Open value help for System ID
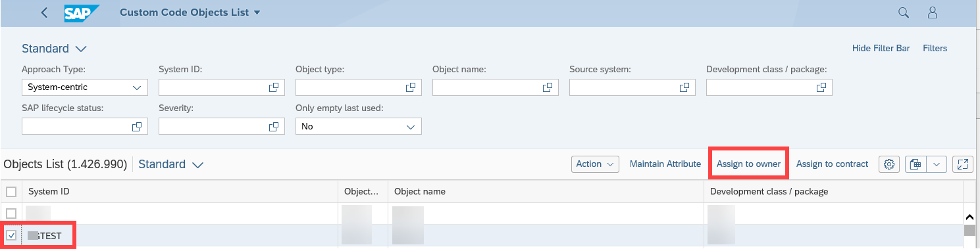This screenshot has width=980, height=249. (274, 87)
